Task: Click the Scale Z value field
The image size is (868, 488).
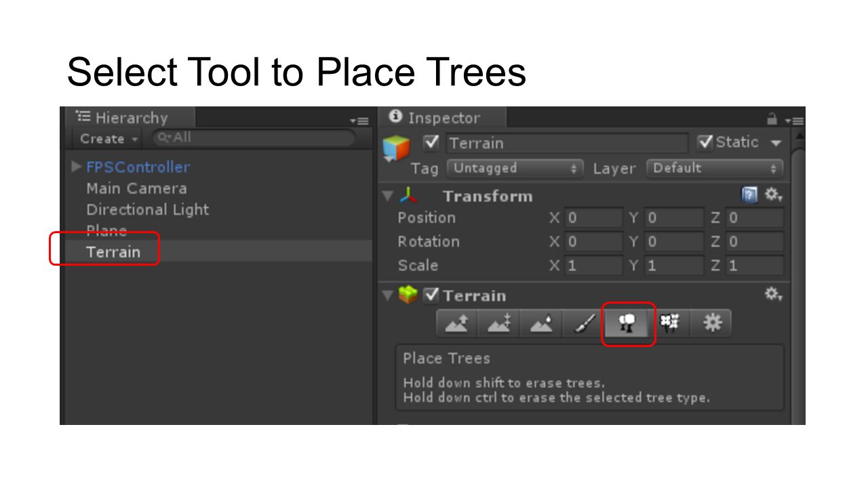Action: click(755, 266)
